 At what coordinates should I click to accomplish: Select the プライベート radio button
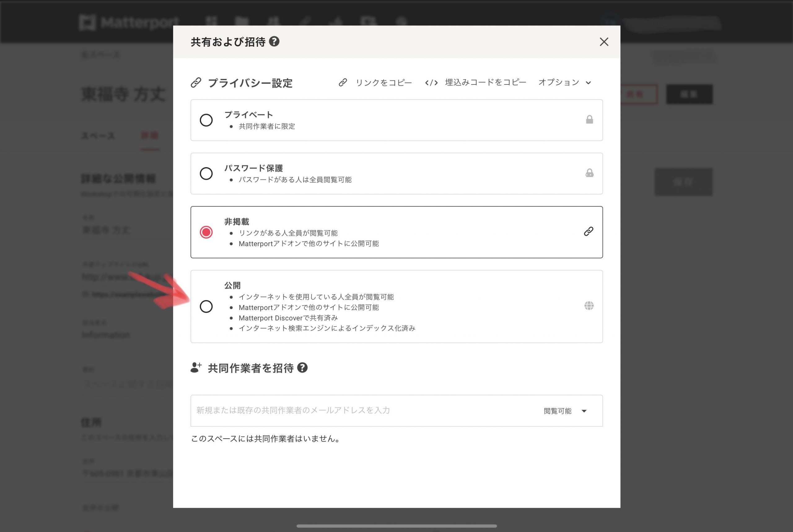206,120
